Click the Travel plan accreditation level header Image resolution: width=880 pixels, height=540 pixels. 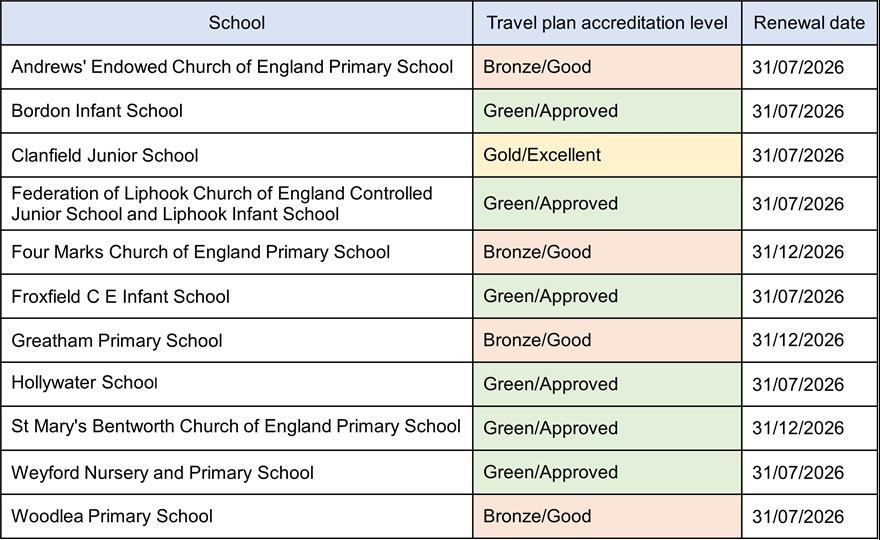607,23
